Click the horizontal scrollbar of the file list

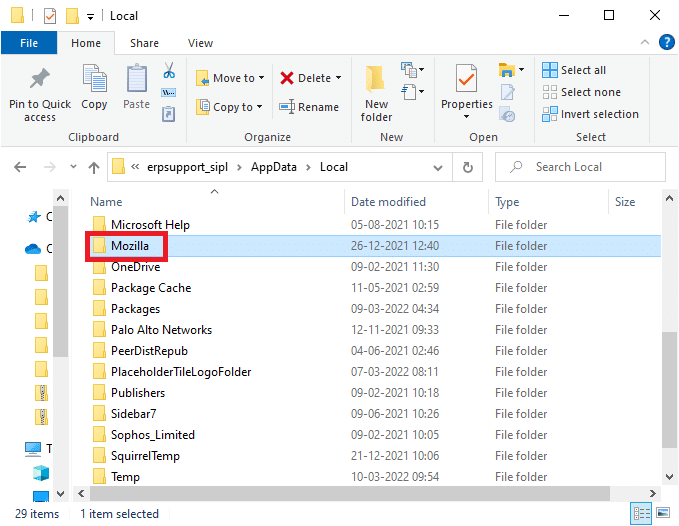click(349, 494)
